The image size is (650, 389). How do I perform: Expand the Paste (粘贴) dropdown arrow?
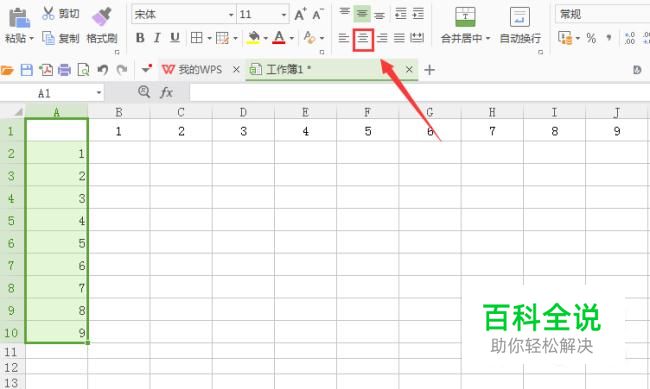(31, 39)
